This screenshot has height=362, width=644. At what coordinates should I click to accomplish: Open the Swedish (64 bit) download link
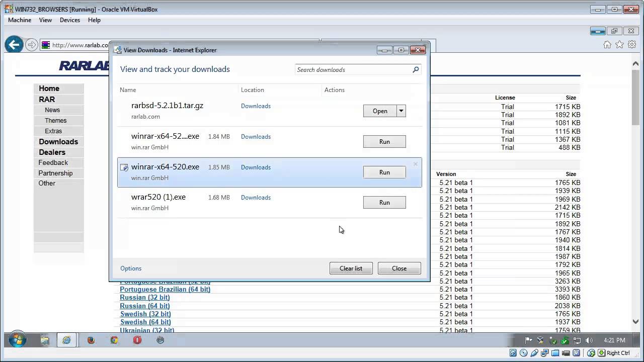145,322
